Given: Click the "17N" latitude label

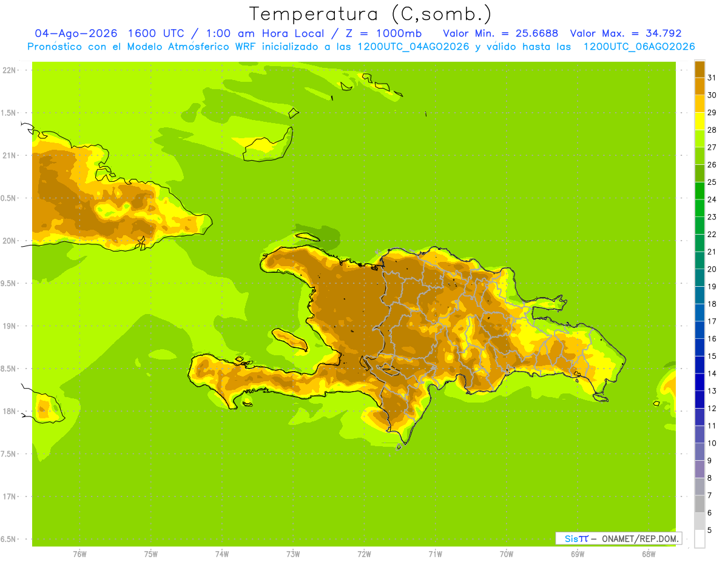Looking at the screenshot, I should tap(8, 497).
